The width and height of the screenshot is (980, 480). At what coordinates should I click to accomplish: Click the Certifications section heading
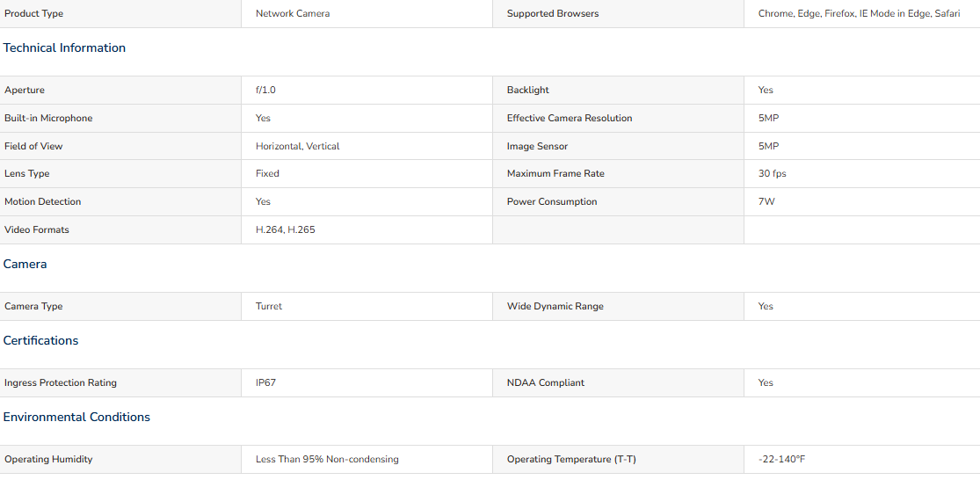pos(40,340)
